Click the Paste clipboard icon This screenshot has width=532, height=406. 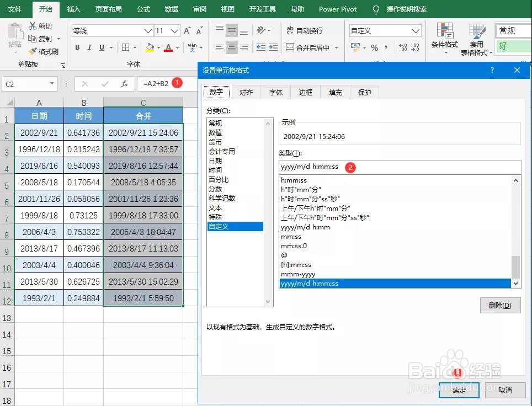click(14, 32)
